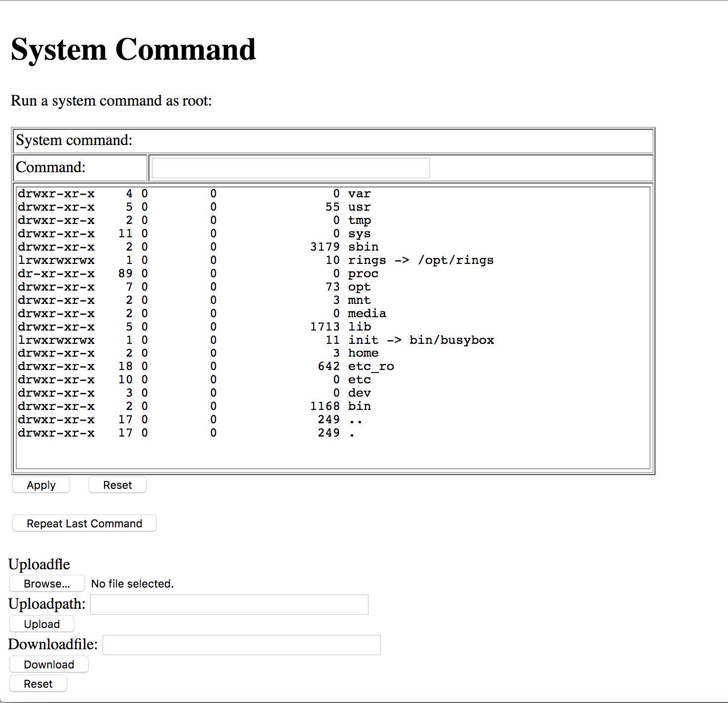
Task: Click the sbin directory listing line
Action: click(x=363, y=247)
